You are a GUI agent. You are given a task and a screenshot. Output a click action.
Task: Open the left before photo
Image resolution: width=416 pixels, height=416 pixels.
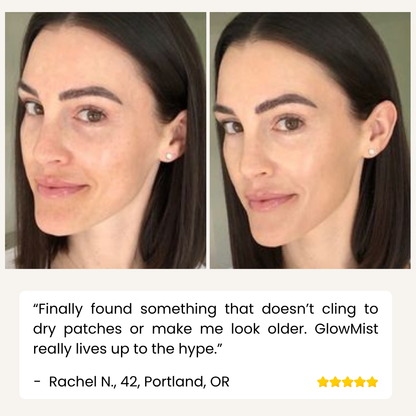pyautogui.click(x=105, y=140)
